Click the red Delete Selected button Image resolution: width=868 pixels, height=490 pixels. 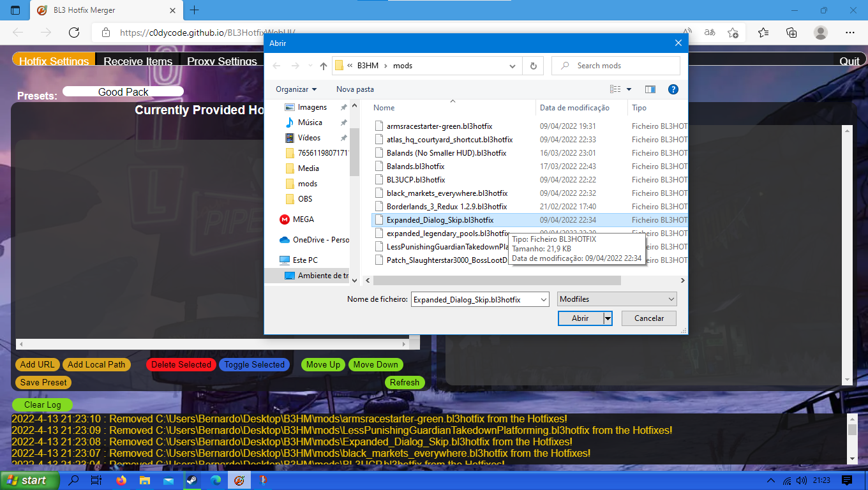click(181, 364)
